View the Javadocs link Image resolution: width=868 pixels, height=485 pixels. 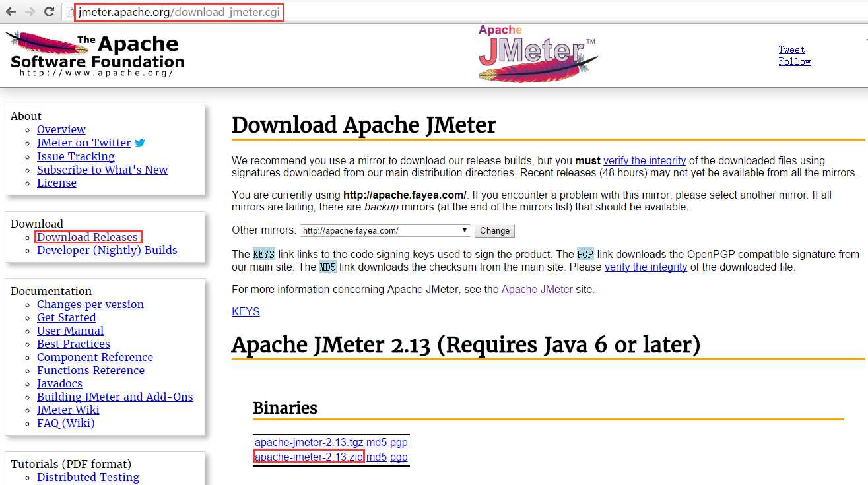(60, 383)
